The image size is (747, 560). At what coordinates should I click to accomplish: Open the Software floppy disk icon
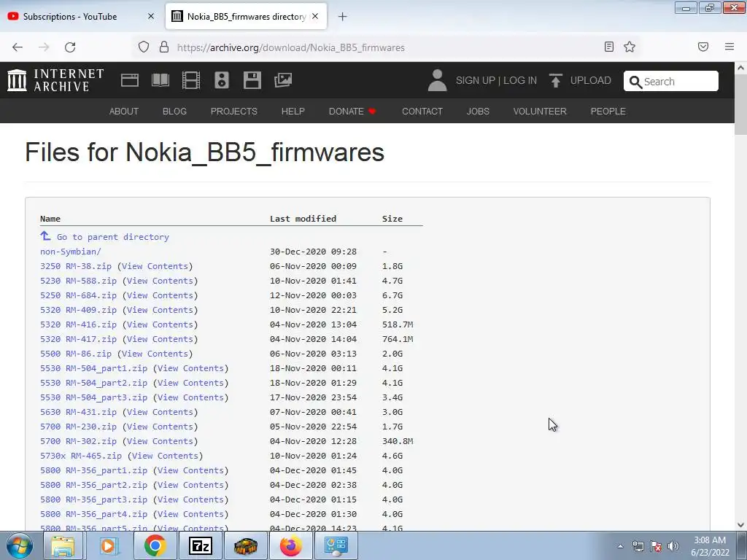[x=252, y=80]
